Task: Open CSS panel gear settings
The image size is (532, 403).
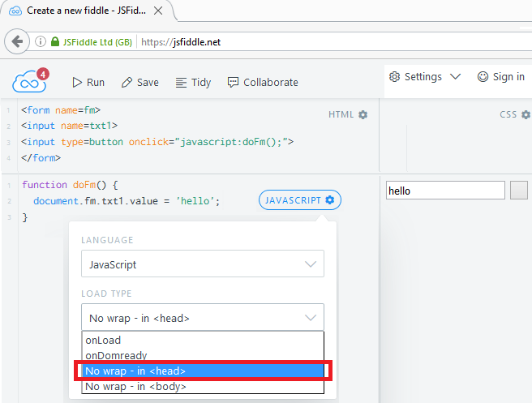Action: point(526,115)
